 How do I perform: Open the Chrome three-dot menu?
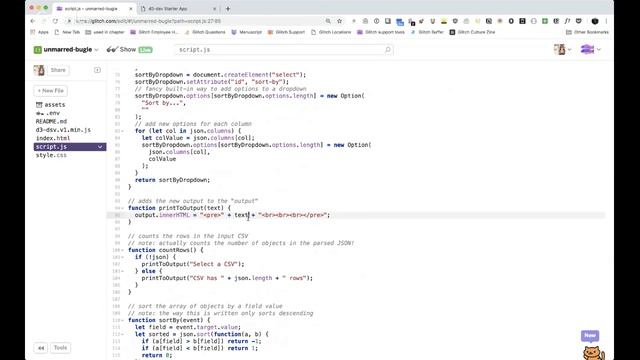click(607, 21)
